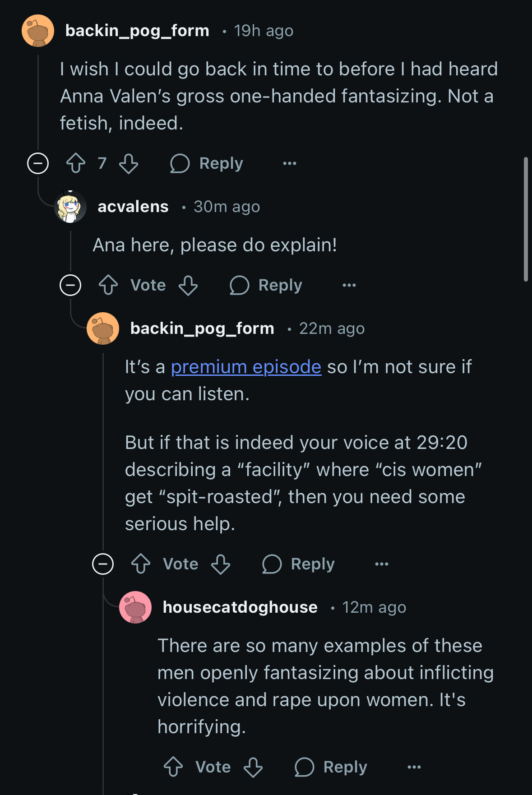Open more options on the top comment
The height and width of the screenshot is (795, 532).
290,163
